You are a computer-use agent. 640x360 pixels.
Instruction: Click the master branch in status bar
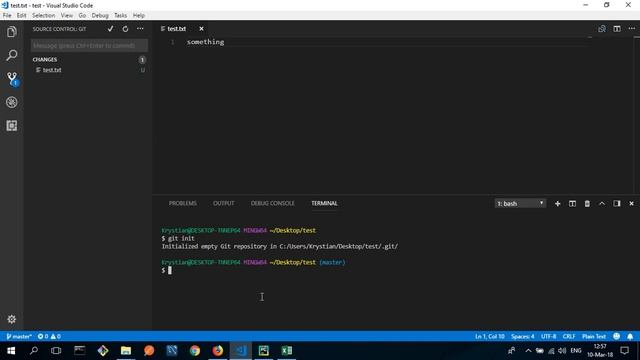(19, 336)
